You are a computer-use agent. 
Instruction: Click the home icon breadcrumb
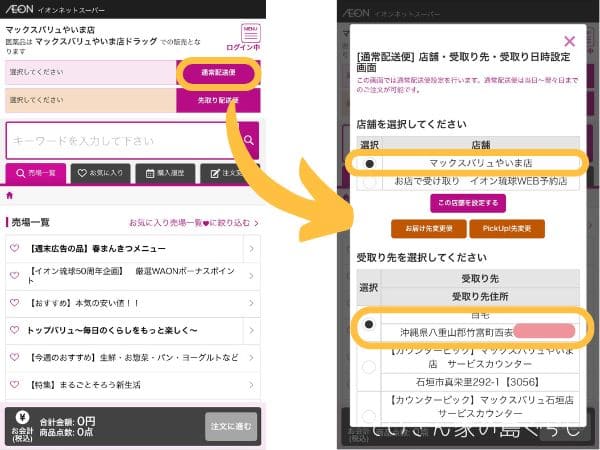10,196
